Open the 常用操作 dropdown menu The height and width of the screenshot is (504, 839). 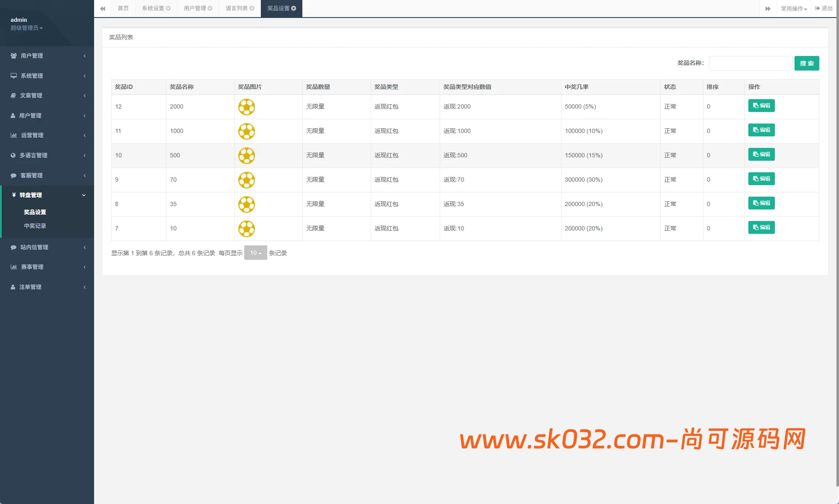(793, 9)
